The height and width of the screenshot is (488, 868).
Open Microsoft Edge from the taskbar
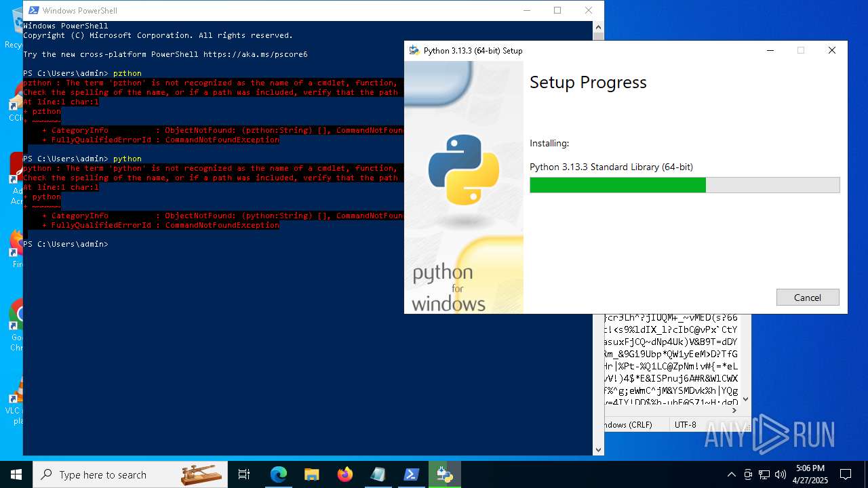pos(279,474)
